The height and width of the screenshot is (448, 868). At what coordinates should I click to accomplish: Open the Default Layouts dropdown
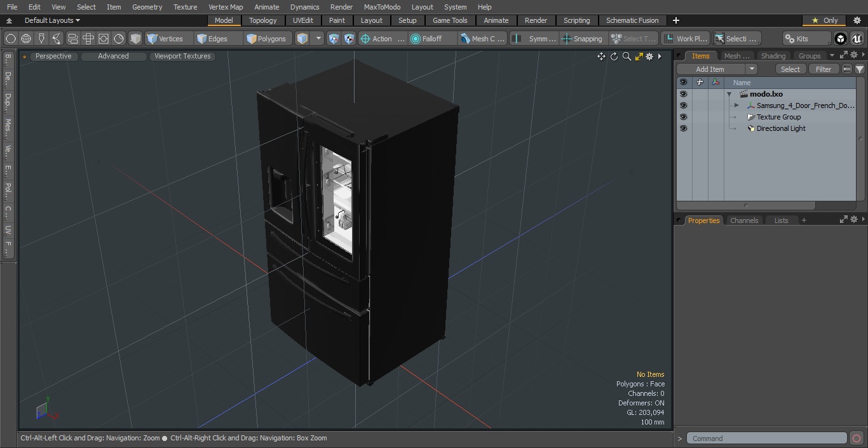(52, 20)
